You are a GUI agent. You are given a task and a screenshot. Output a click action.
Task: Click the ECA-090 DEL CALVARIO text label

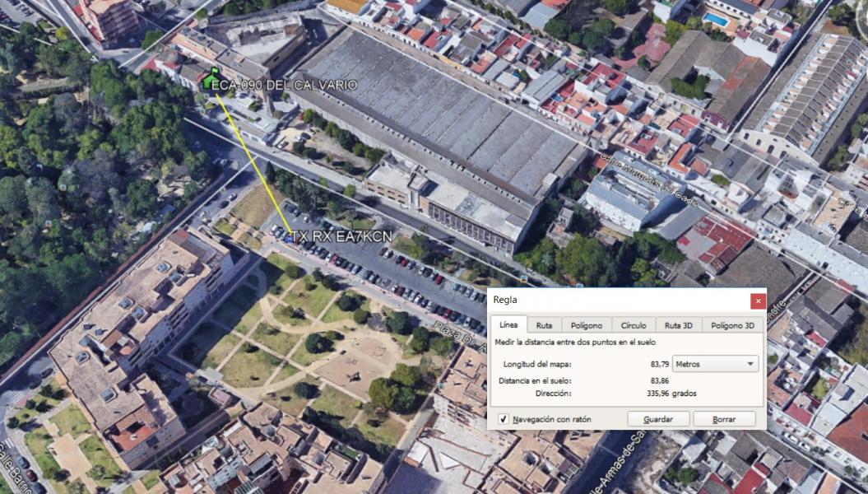(284, 85)
